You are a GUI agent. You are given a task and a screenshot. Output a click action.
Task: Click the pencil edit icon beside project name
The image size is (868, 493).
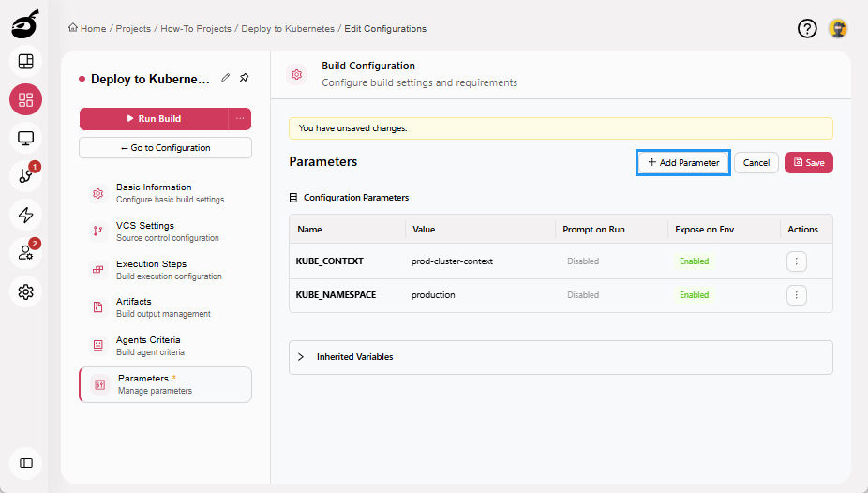pyautogui.click(x=225, y=78)
